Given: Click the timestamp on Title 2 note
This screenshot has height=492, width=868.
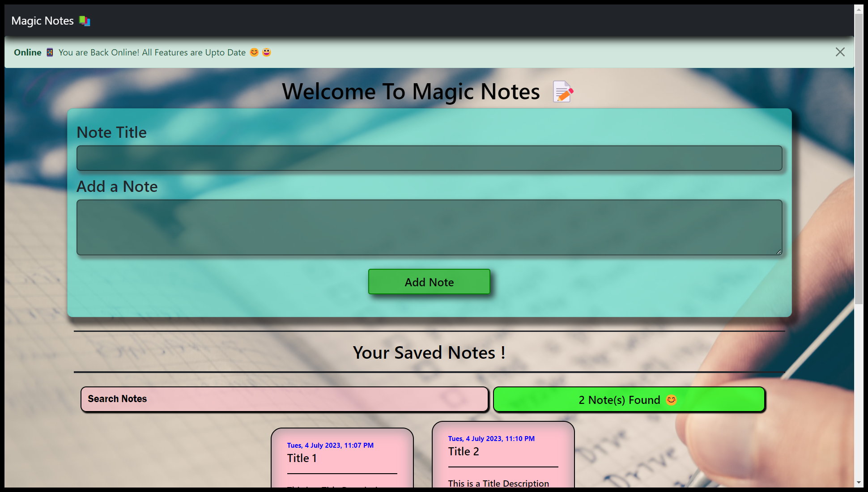Looking at the screenshot, I should (491, 438).
